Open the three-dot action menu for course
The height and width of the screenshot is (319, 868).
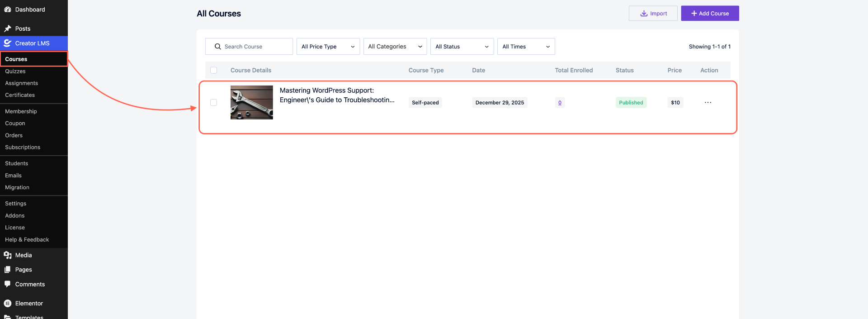pos(708,103)
